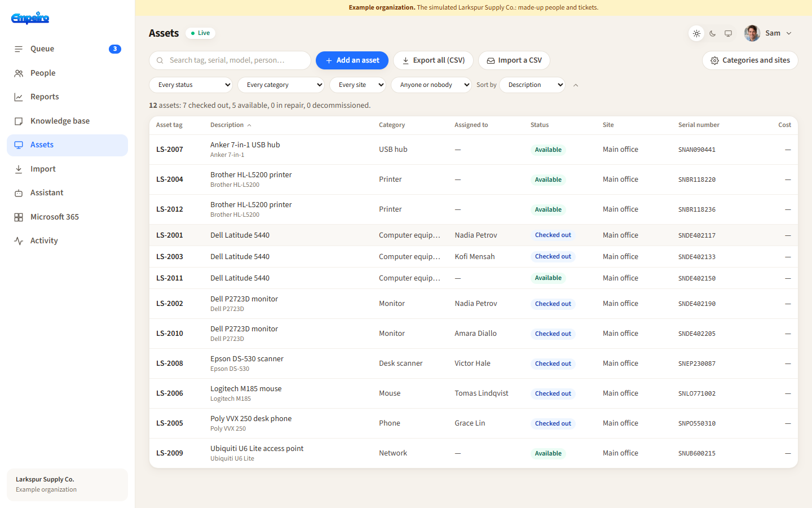Click the Reports chart icon
Screen dimensions: 812x508
point(19,97)
